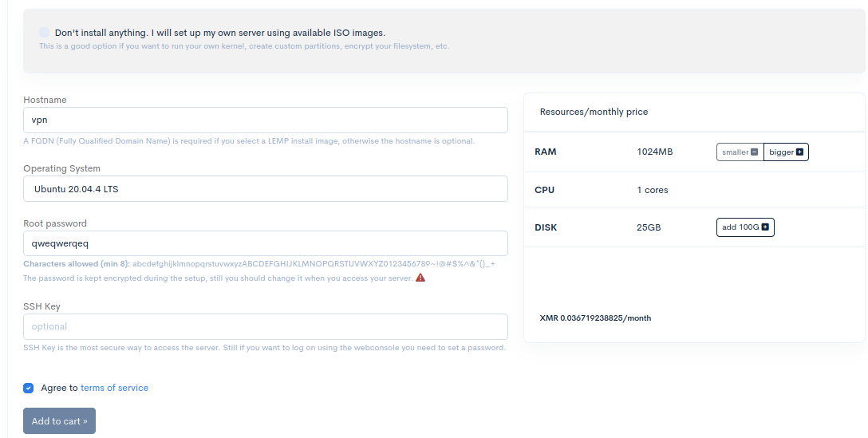This screenshot has width=868, height=438.
Task: Click the plus icon on bigger RAM button
Action: coord(800,152)
